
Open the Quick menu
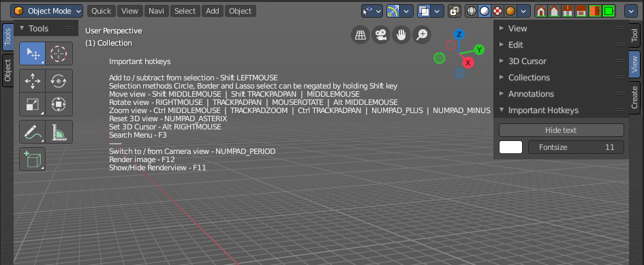101,11
